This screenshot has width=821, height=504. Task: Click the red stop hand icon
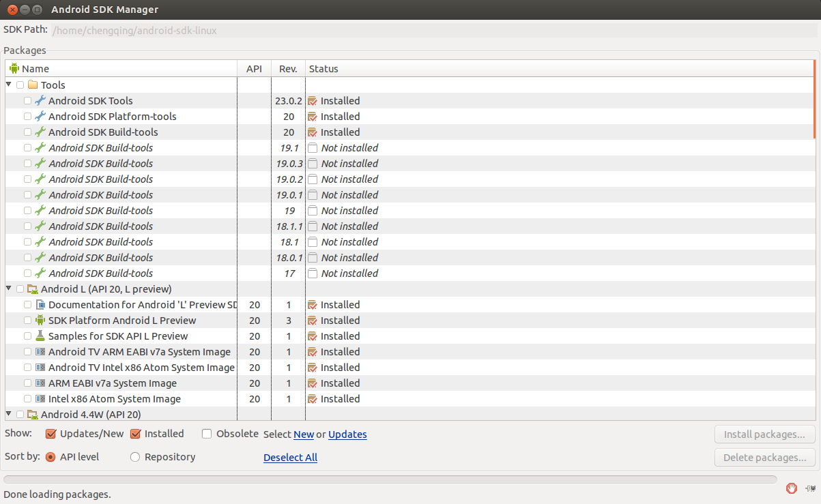click(x=792, y=488)
